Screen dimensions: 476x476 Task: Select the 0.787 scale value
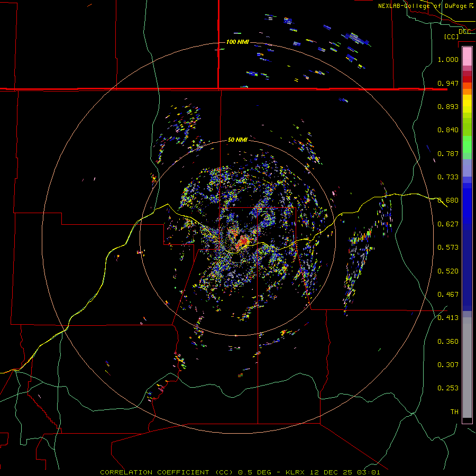[x=448, y=153]
